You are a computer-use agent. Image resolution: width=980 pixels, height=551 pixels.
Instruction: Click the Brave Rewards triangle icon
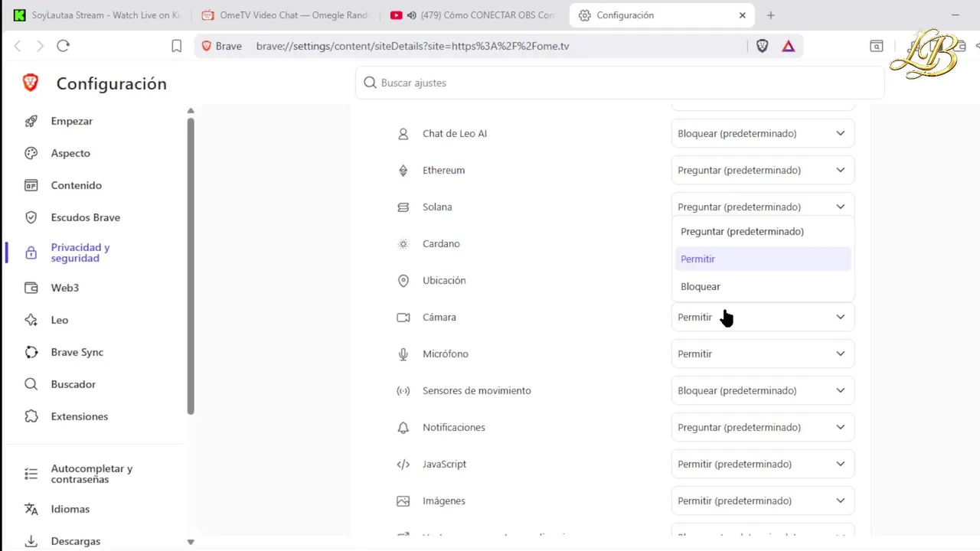(x=788, y=46)
